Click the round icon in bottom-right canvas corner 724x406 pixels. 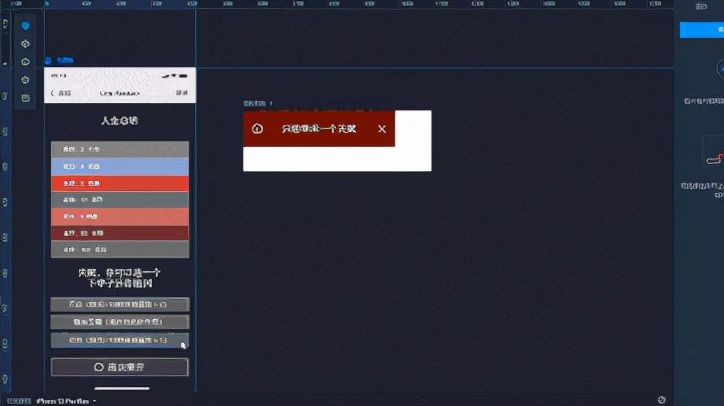pyautogui.click(x=661, y=400)
